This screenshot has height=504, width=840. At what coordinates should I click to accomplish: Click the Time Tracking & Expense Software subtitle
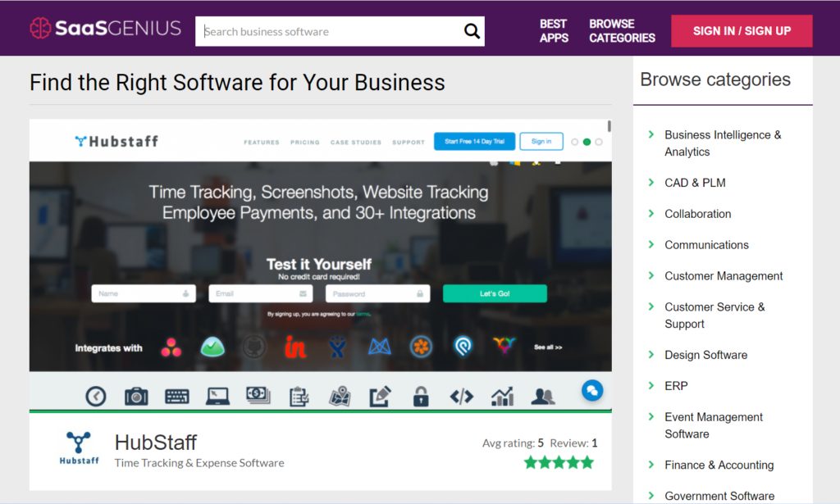pos(199,463)
